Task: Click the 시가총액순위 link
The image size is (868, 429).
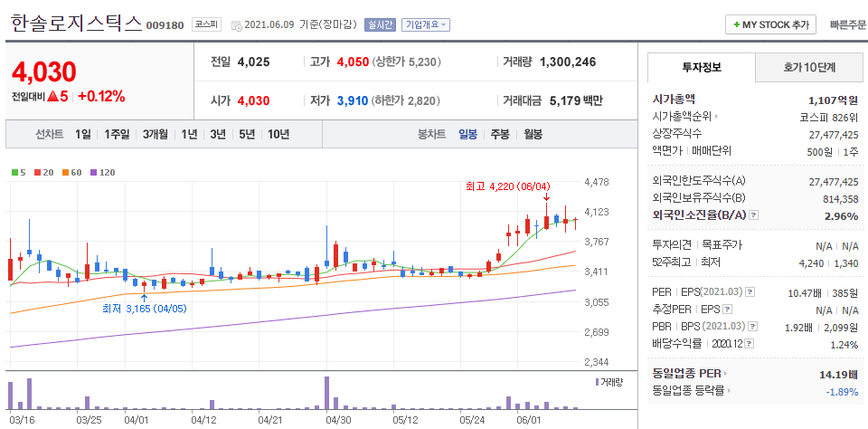Action: click(682, 117)
